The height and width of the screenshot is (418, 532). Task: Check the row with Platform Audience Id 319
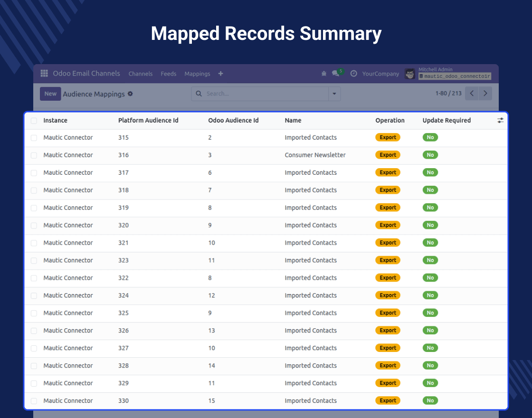pyautogui.click(x=34, y=208)
